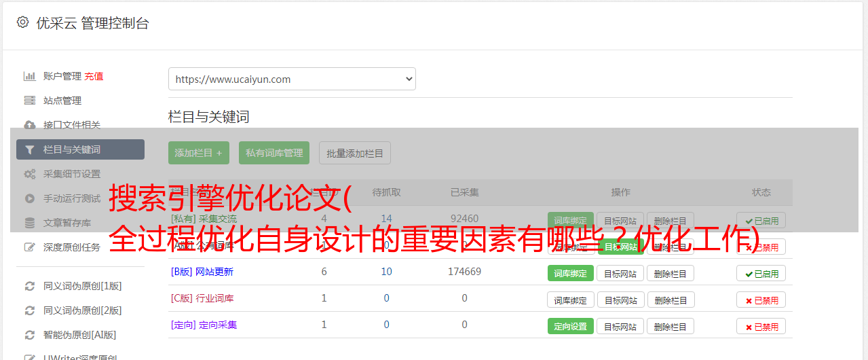Click the 定向设置 button for 定向采集
Image resolution: width=868 pixels, height=360 pixels.
571,326
